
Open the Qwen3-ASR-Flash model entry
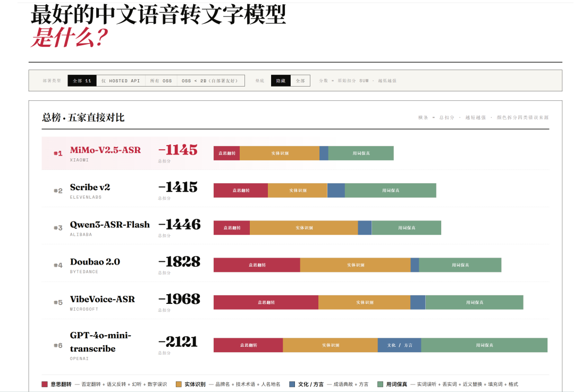click(x=110, y=225)
